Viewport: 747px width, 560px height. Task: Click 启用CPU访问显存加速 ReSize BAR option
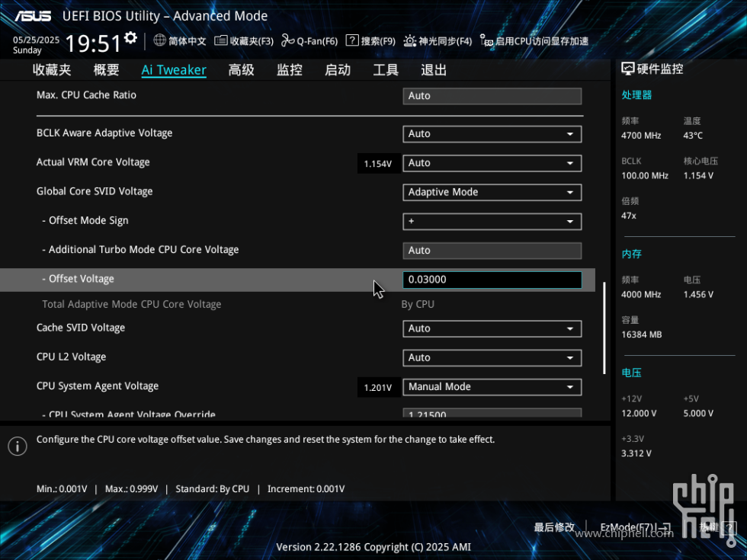534,41
